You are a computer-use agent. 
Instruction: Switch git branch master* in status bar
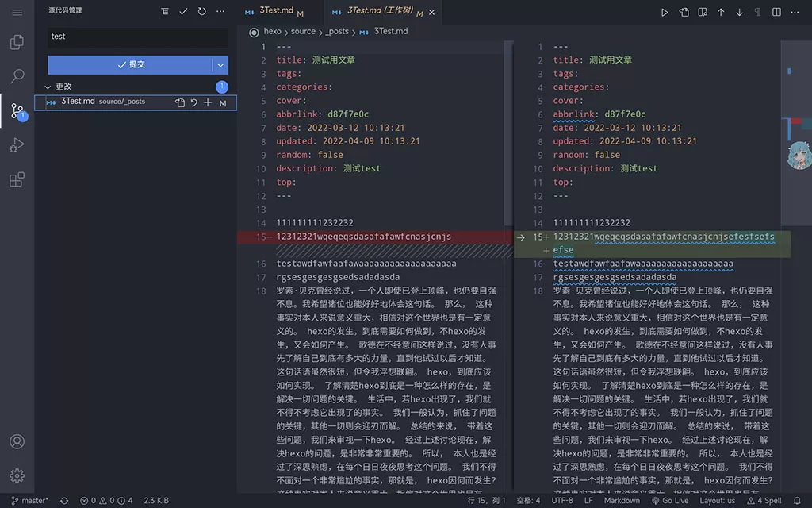(x=29, y=501)
